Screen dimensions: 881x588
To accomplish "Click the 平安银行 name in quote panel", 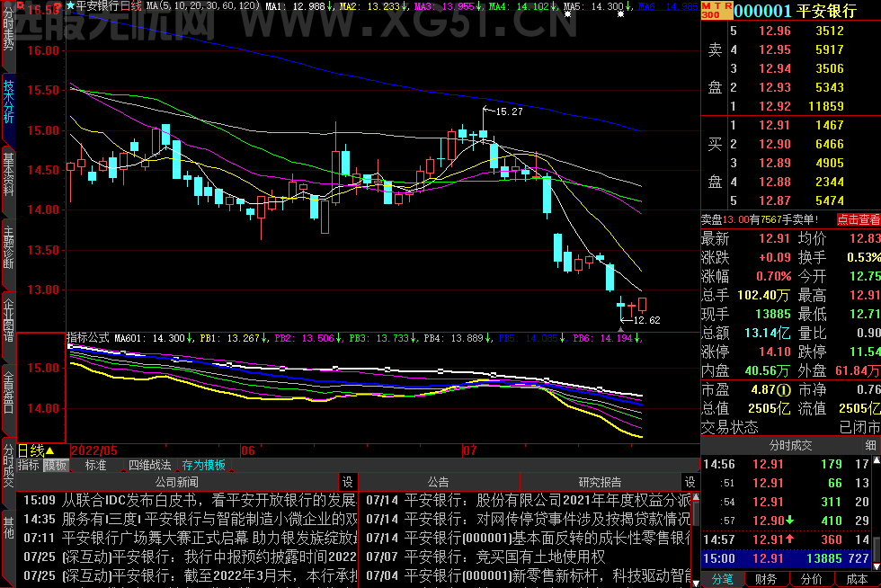I will pyautogui.click(x=826, y=11).
